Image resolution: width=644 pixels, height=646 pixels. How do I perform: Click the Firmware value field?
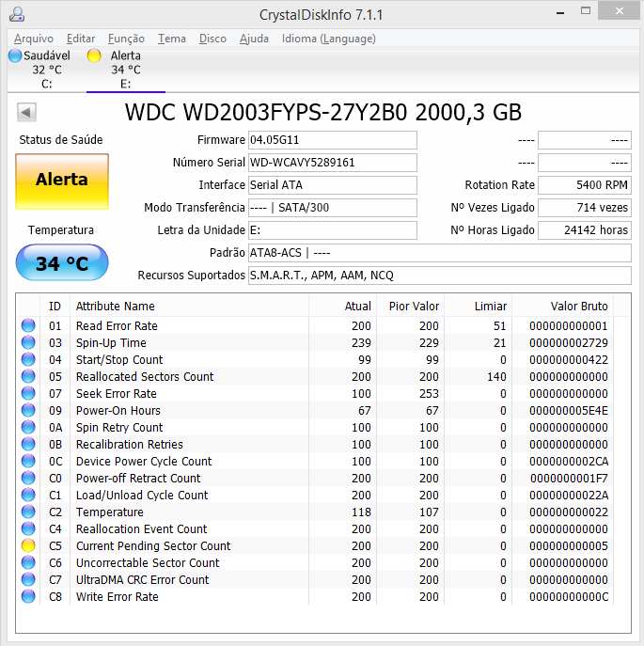(x=332, y=140)
